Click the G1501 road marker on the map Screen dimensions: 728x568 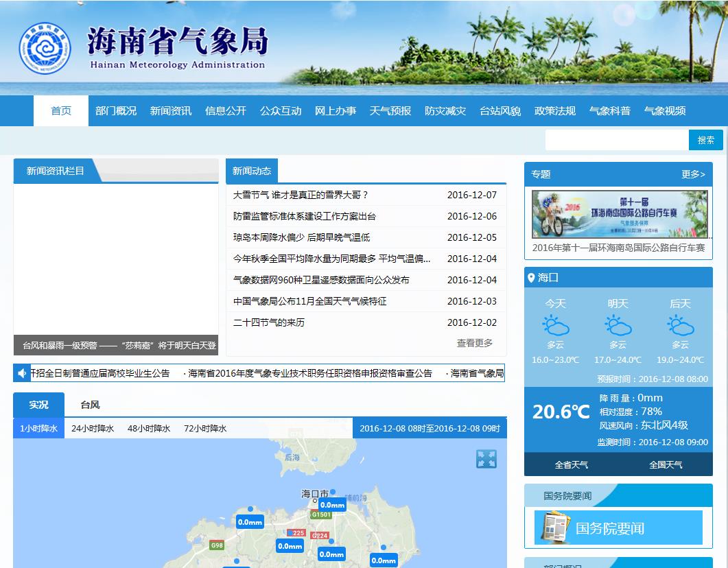click(321, 514)
